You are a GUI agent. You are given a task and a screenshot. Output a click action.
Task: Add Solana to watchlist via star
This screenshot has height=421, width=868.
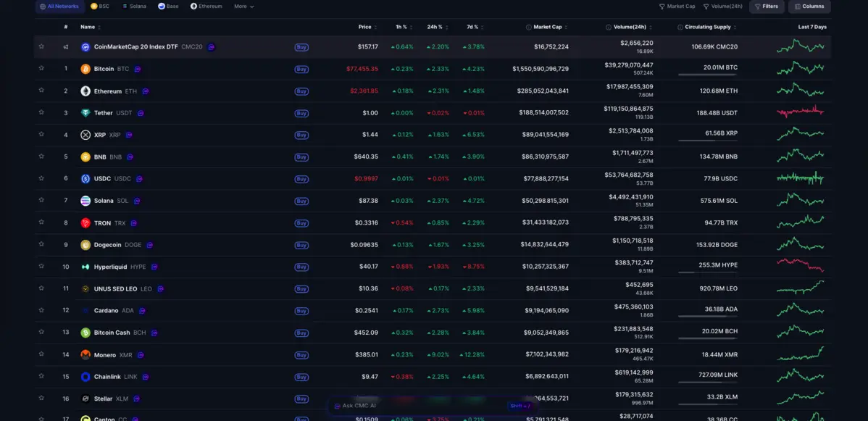[41, 201]
